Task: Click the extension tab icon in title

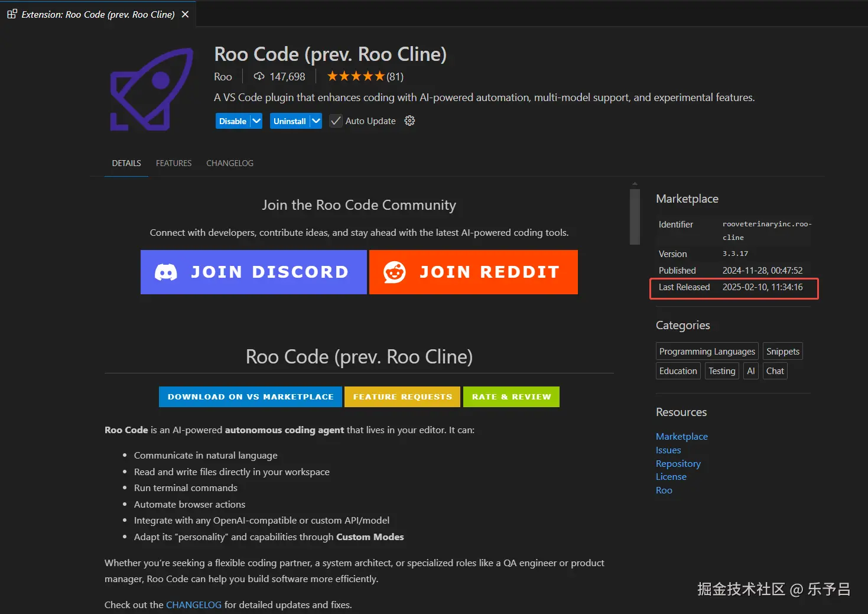Action: tap(12, 14)
